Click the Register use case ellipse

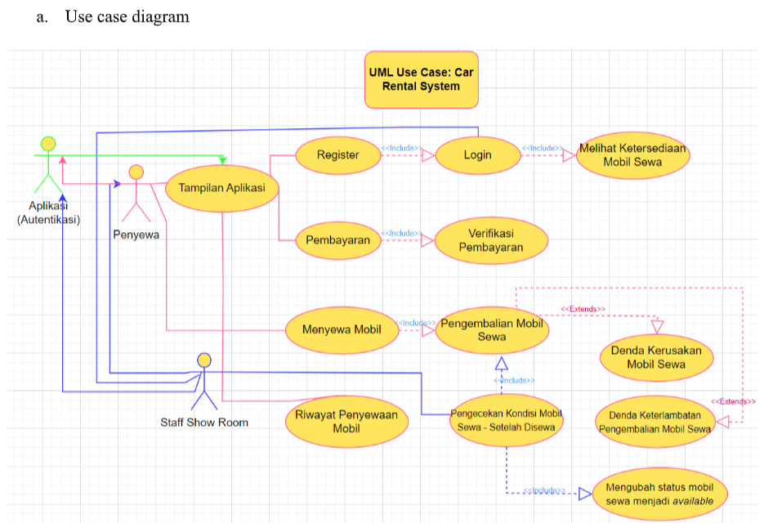(337, 155)
